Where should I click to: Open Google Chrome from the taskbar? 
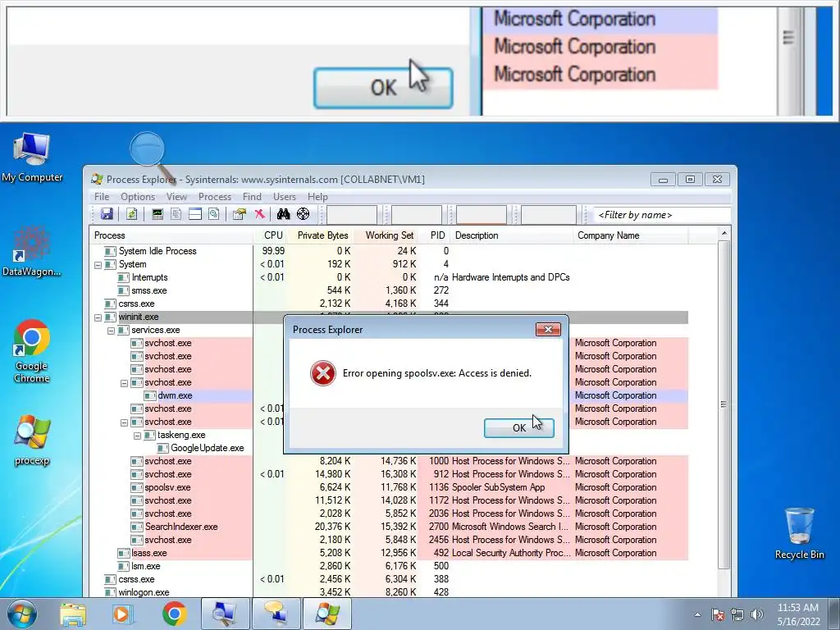click(x=174, y=614)
